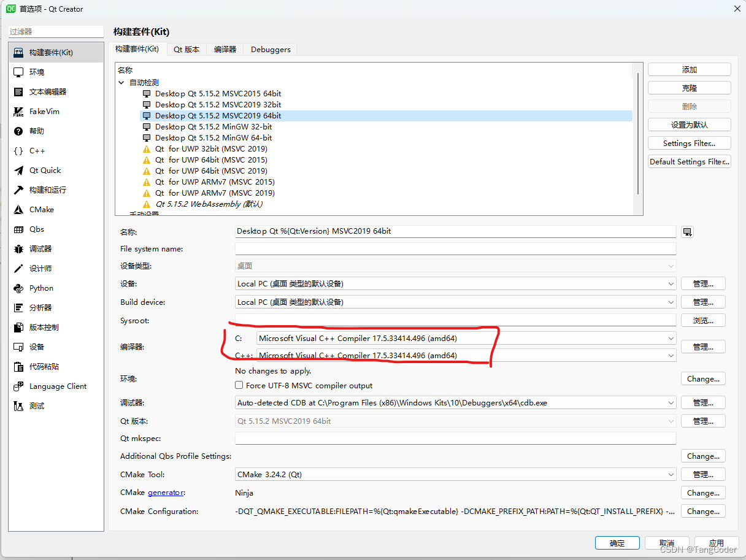Screen dimensions: 746x560
Task: Click the 添加 button
Action: click(x=690, y=70)
